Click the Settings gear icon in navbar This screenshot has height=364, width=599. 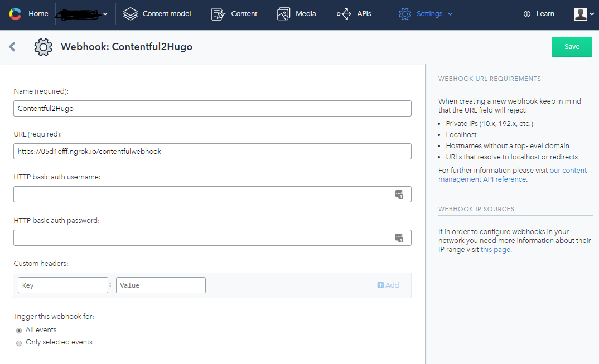coord(404,14)
